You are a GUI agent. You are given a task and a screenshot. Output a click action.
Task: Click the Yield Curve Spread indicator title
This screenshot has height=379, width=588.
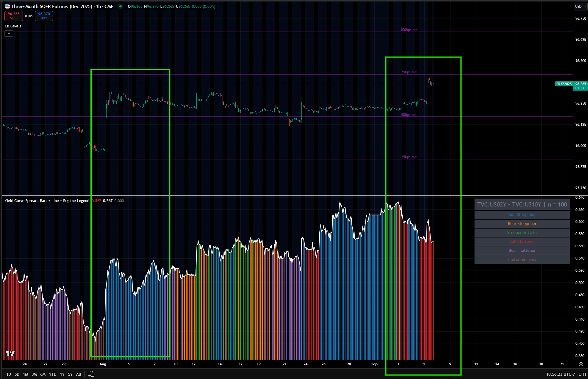pyautogui.click(x=47, y=201)
